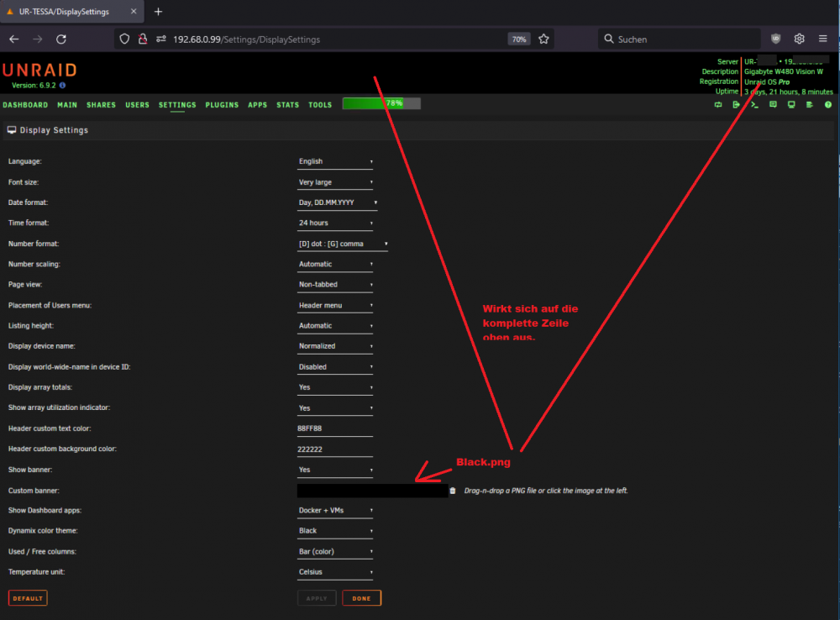This screenshot has height=620, width=840.
Task: Bookmark this page with the star icon
Action: point(543,39)
